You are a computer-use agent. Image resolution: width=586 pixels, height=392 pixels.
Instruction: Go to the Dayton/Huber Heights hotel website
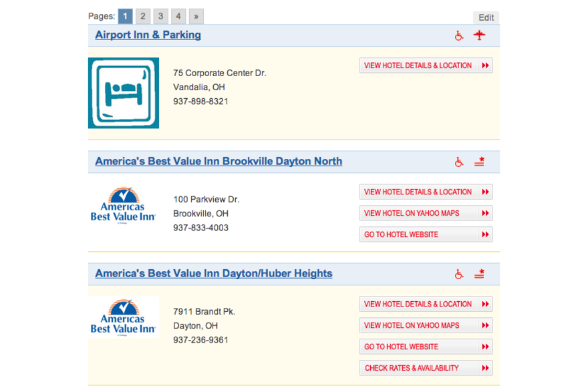click(x=426, y=347)
